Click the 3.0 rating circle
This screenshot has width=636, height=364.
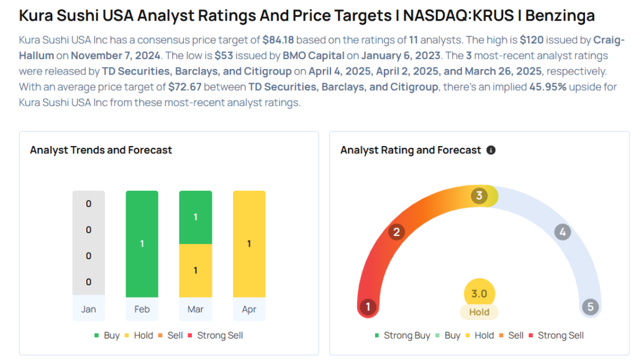click(x=479, y=293)
